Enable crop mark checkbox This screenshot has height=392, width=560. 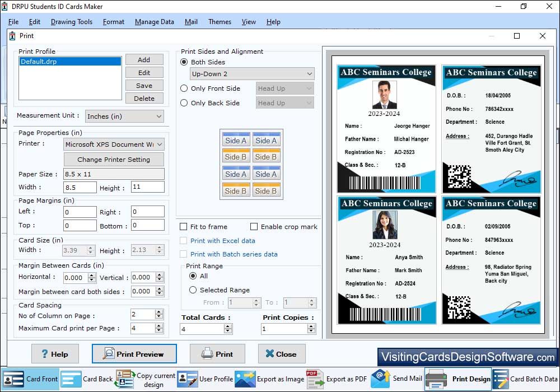[x=254, y=227]
